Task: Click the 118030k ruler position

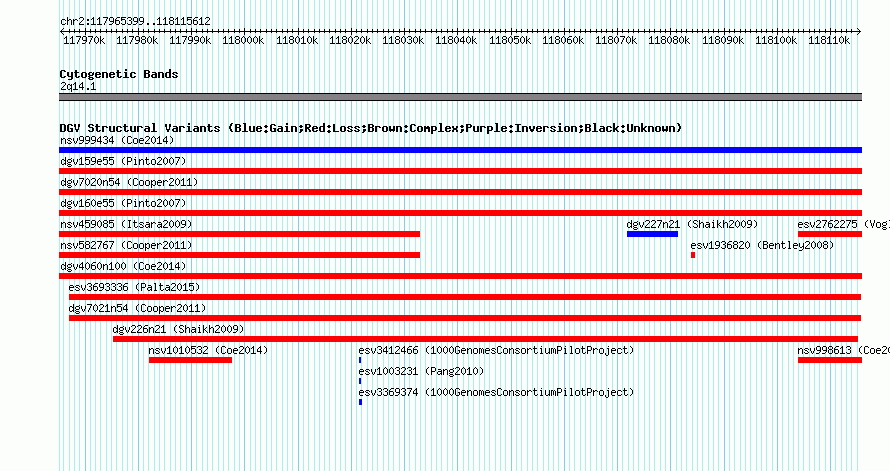Action: (403, 40)
